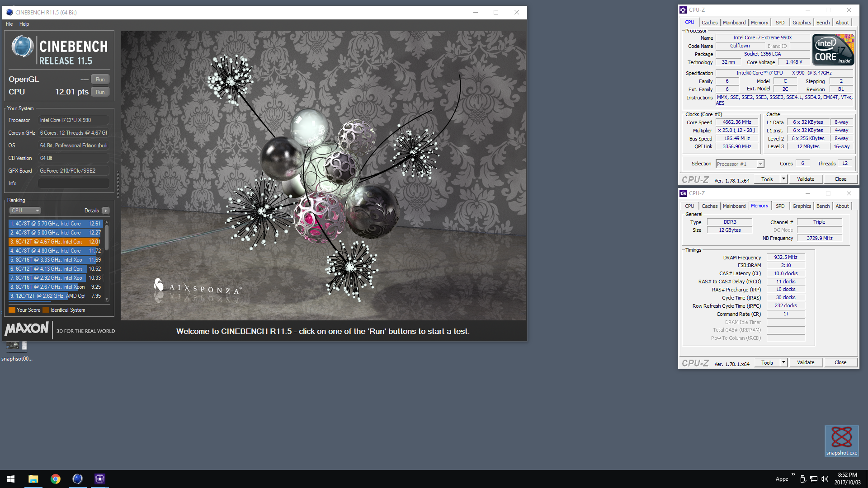Click Close button in bottom CPU-Z

(x=840, y=363)
